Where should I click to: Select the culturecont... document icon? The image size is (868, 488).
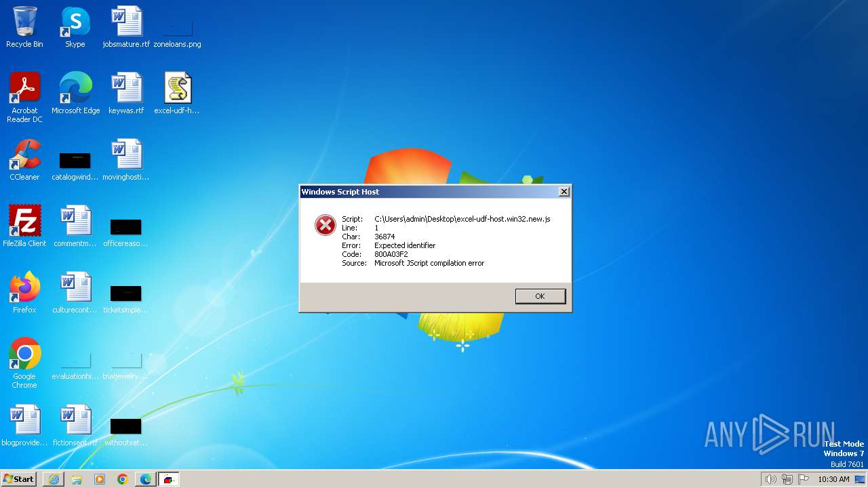[x=75, y=293]
